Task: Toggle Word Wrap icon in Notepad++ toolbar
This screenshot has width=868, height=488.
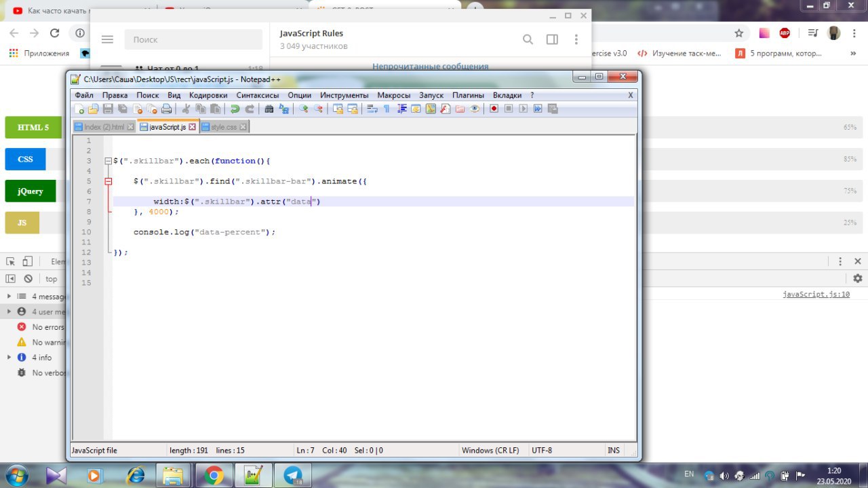Action: 372,109
